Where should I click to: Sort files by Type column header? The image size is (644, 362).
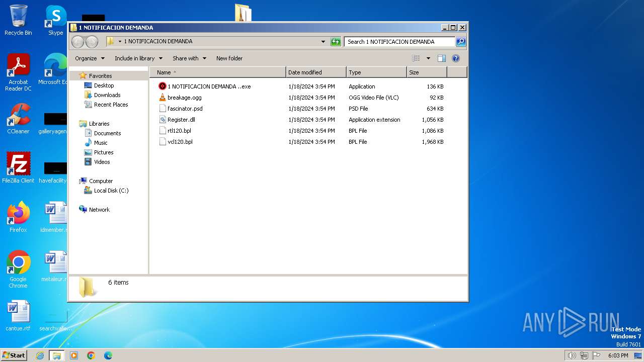[376, 72]
